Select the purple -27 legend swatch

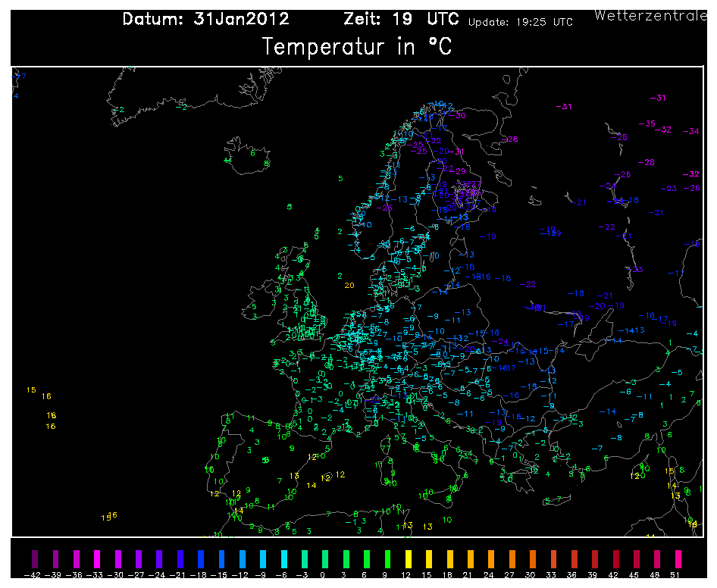click(x=139, y=558)
